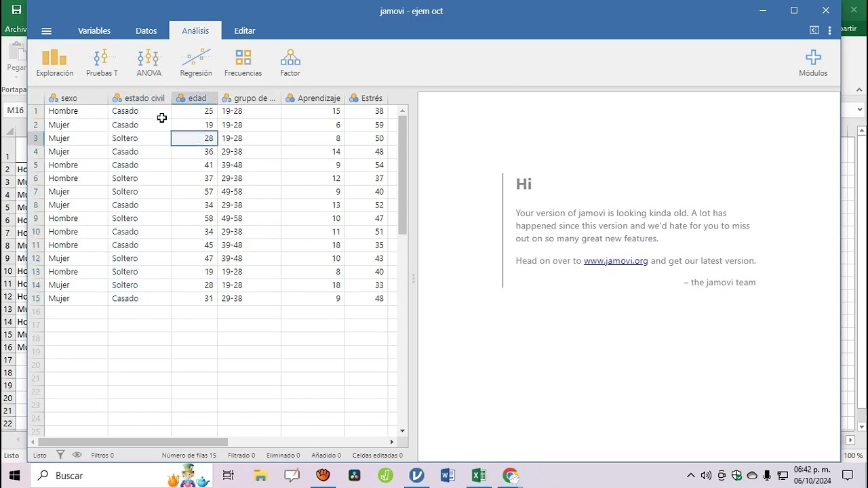Image resolution: width=868 pixels, height=488 pixels.
Task: Open the Regresión analysis menu
Action: (x=196, y=63)
